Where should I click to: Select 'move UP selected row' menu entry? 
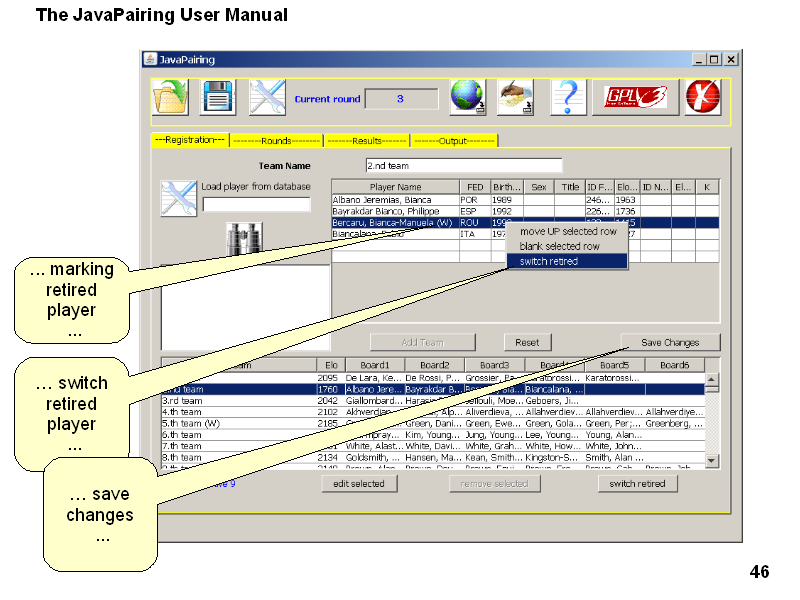click(567, 231)
